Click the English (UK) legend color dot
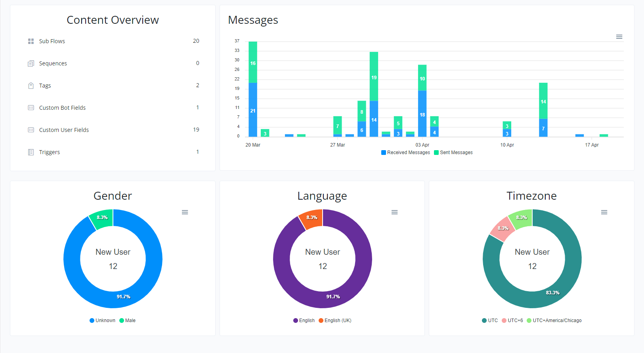644x353 pixels. pos(321,321)
